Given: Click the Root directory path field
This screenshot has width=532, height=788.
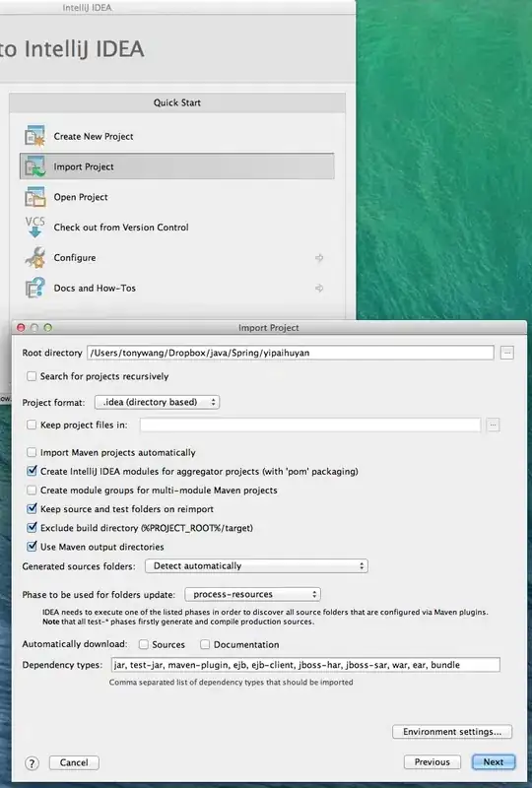Looking at the screenshot, I should (290, 353).
